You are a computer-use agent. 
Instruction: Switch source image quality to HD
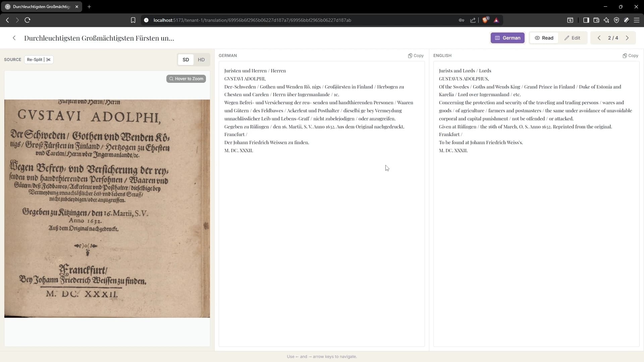(x=201, y=59)
